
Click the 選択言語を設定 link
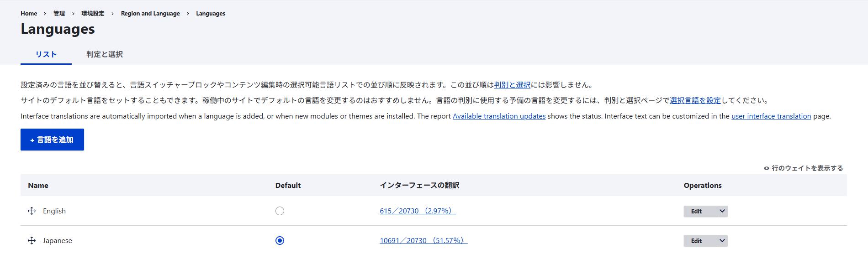(695, 100)
